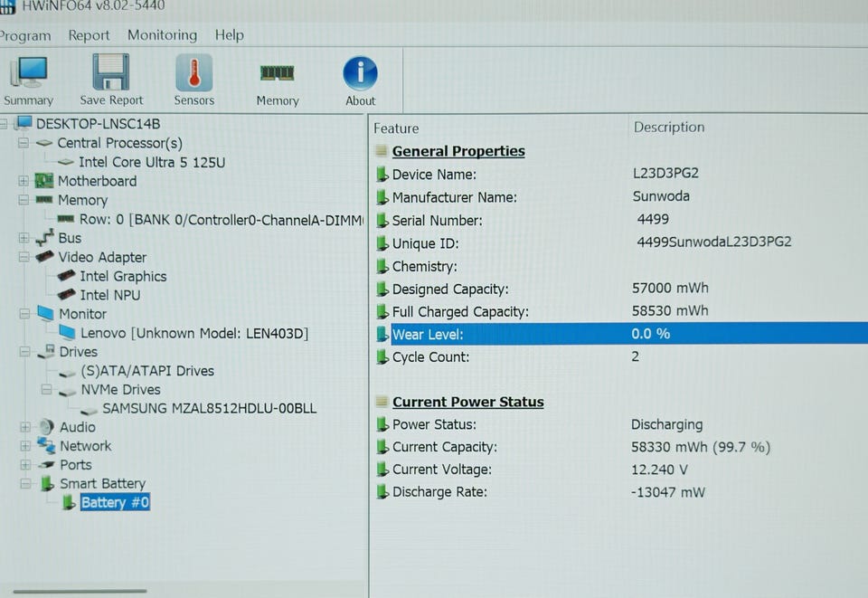The image size is (868, 598).
Task: Expand the Network node
Action: [x=25, y=446]
